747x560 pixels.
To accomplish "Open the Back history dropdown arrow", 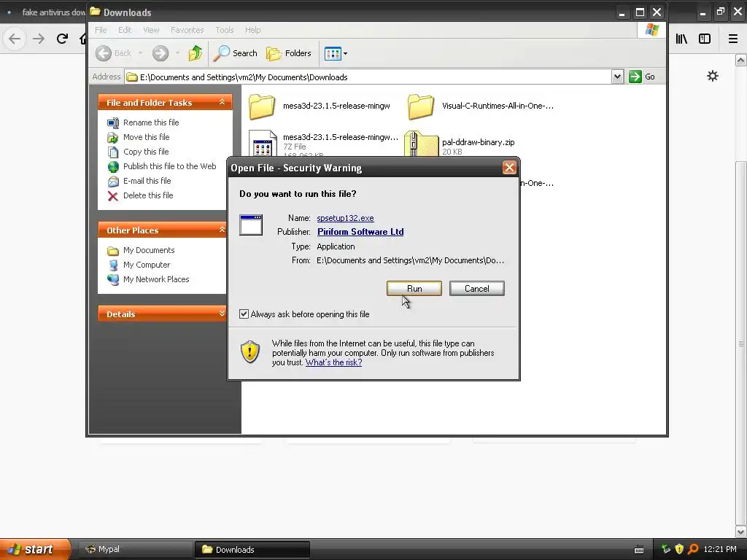I will click(x=141, y=53).
